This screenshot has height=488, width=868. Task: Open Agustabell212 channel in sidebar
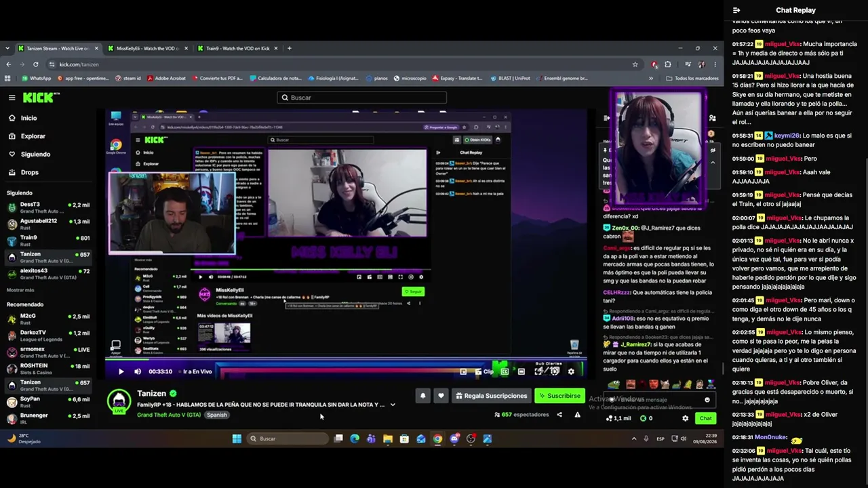pos(47,224)
